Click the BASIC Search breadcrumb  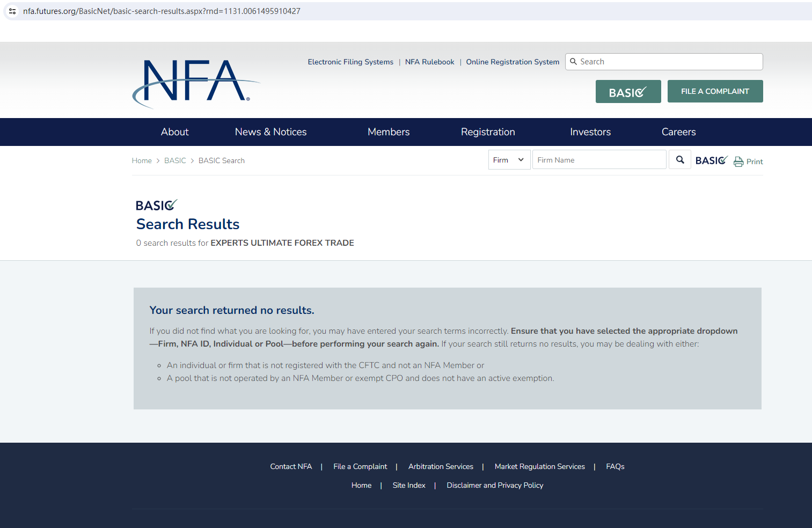[222, 160]
